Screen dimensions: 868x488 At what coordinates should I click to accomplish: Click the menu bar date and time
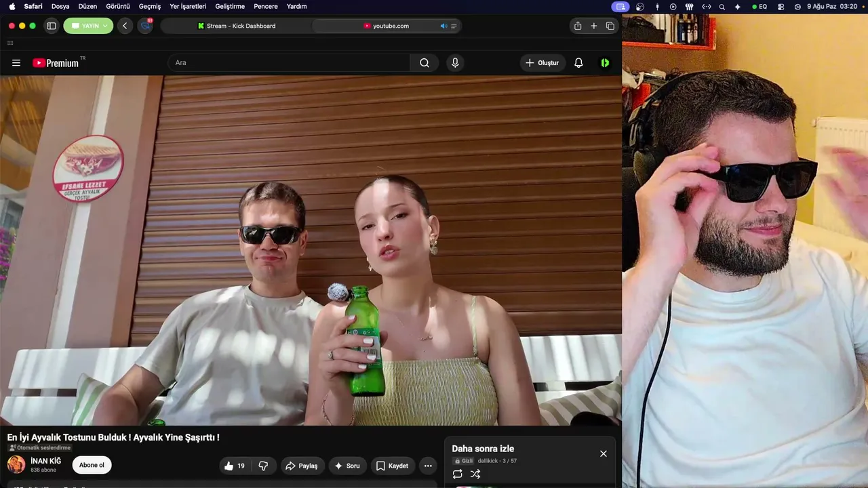pyautogui.click(x=831, y=7)
